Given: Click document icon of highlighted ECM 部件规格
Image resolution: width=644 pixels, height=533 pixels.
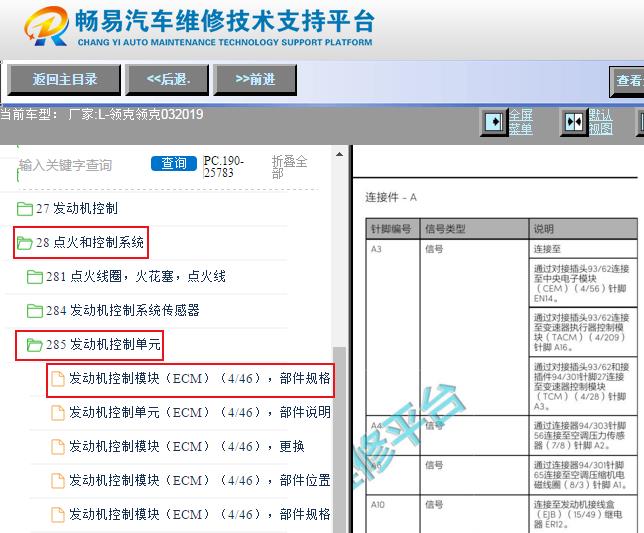Looking at the screenshot, I should point(58,379).
